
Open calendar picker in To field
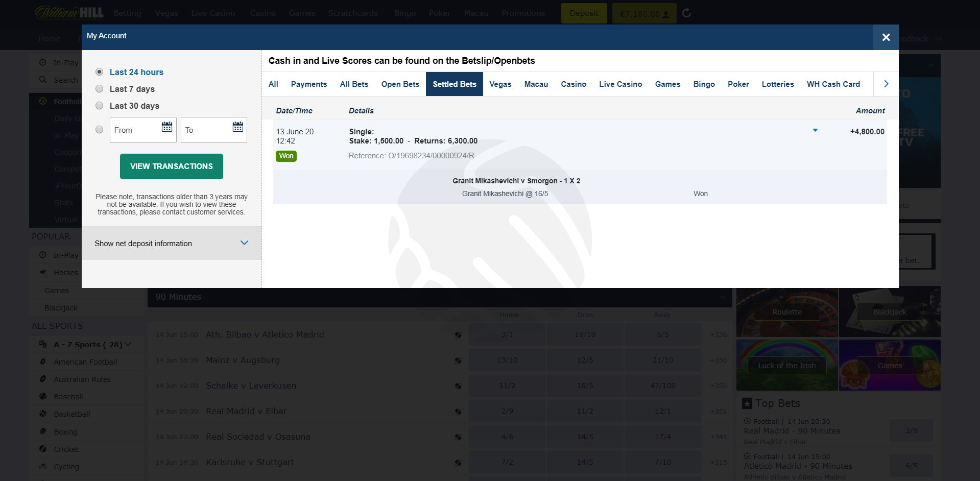point(237,127)
